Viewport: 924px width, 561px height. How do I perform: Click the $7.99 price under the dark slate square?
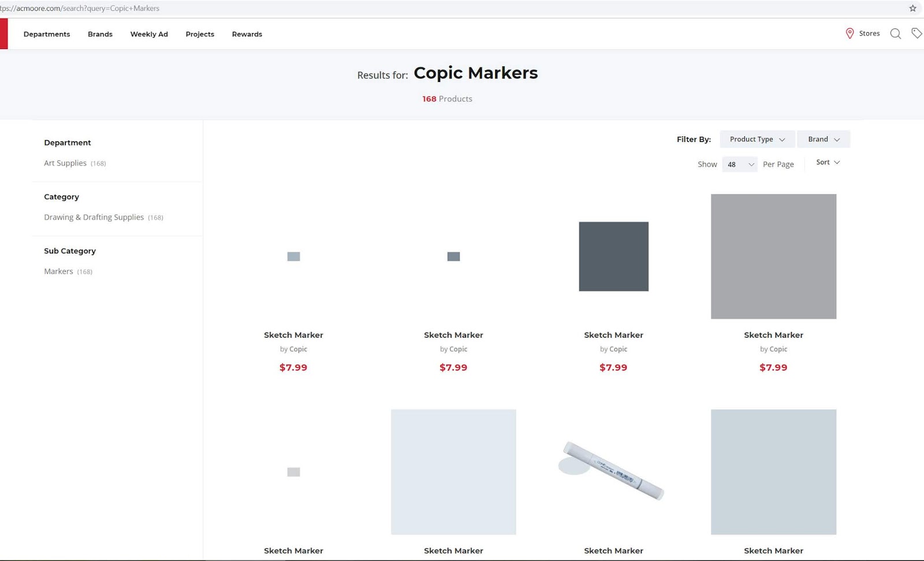click(613, 367)
